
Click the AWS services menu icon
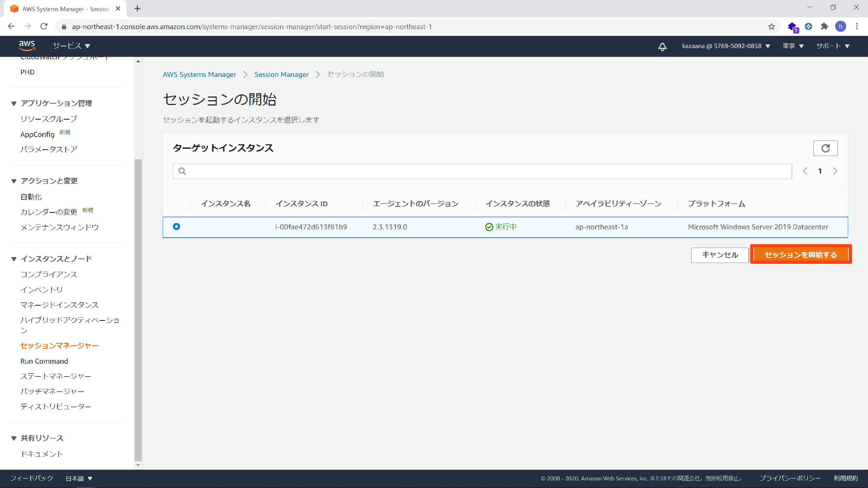click(72, 46)
